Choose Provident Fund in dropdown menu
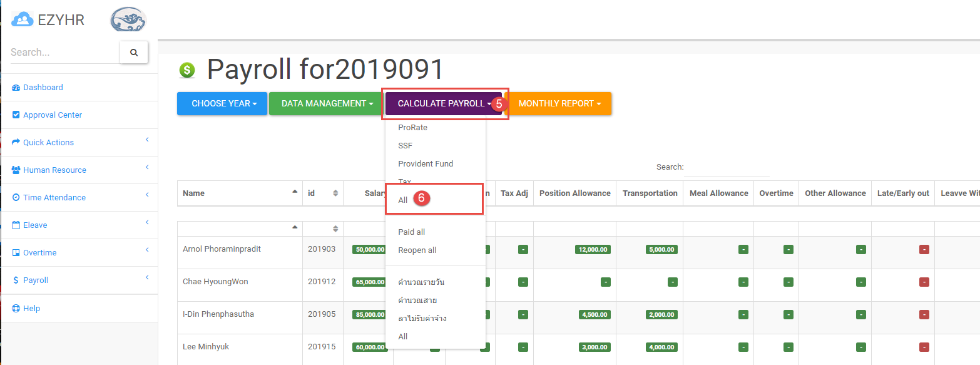980x365 pixels. [x=426, y=164]
